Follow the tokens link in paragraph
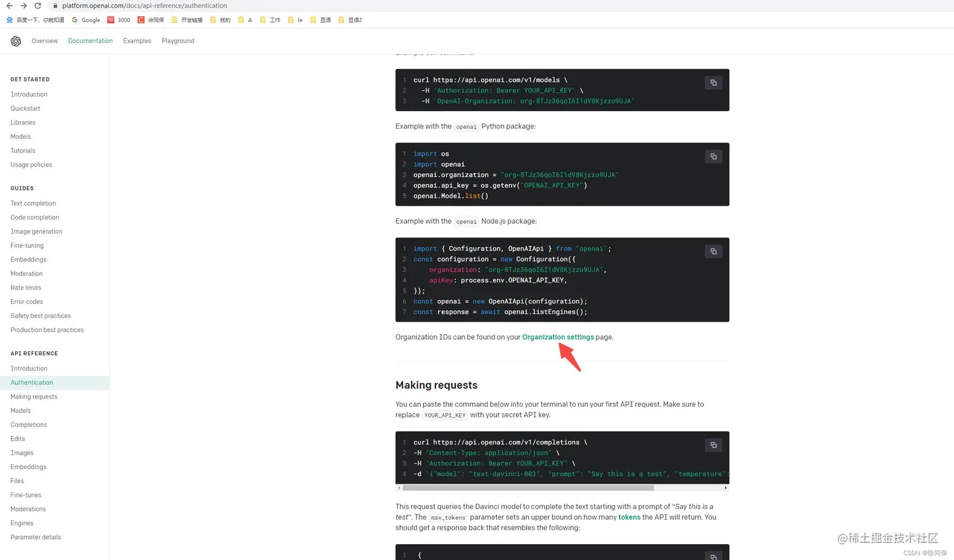Image resolution: width=954 pixels, height=560 pixels. pos(629,517)
